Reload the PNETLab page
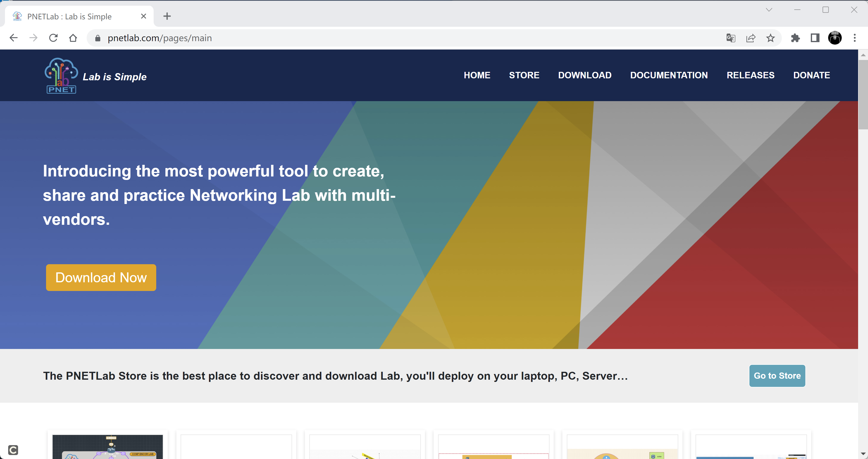Image resolution: width=868 pixels, height=459 pixels. [x=53, y=38]
